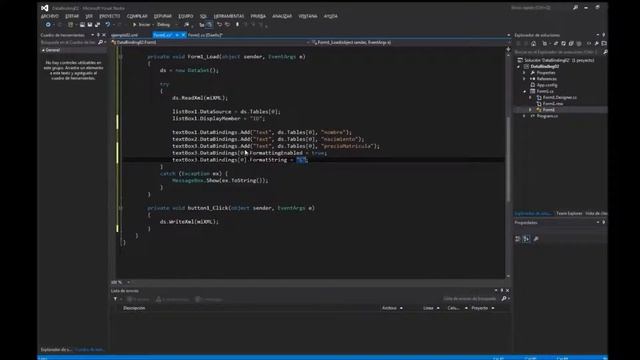Switch to Form1.cs [Diseño] tab
640x360 pixels.
[205, 35]
